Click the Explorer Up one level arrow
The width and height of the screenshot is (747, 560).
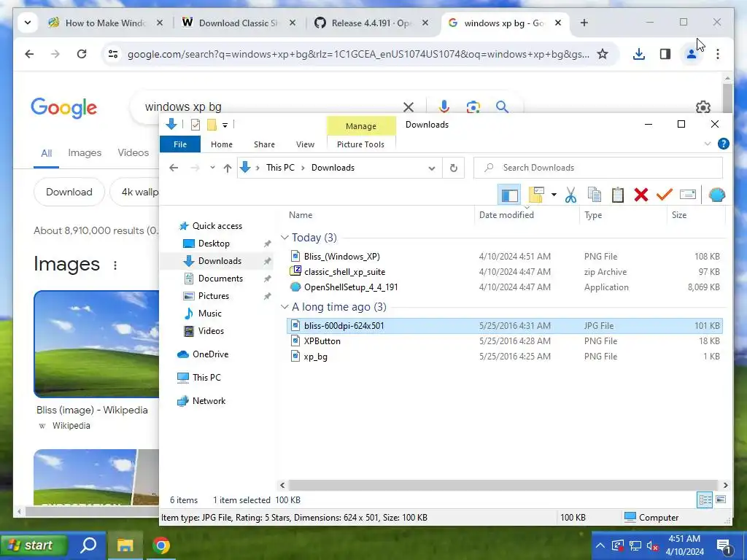click(x=228, y=168)
